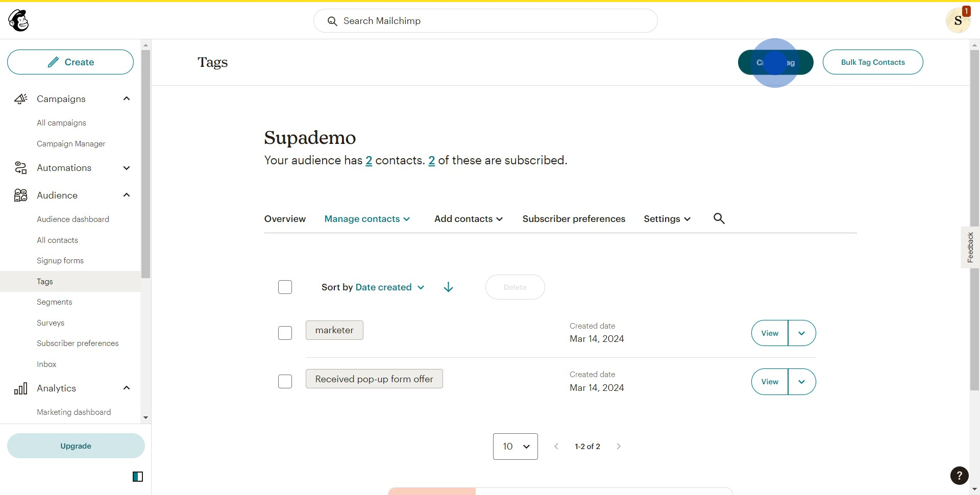Expand the View dropdown for marketer tag

801,333
